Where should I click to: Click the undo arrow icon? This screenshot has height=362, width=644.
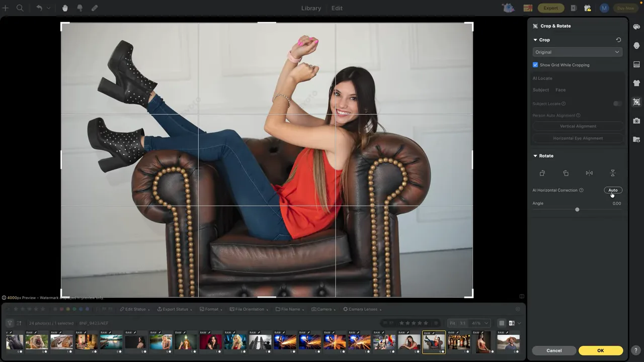pyautogui.click(x=40, y=8)
